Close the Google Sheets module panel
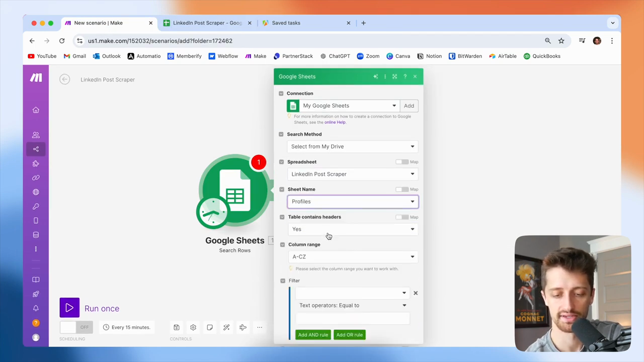Viewport: 644px width, 362px height. pyautogui.click(x=415, y=76)
